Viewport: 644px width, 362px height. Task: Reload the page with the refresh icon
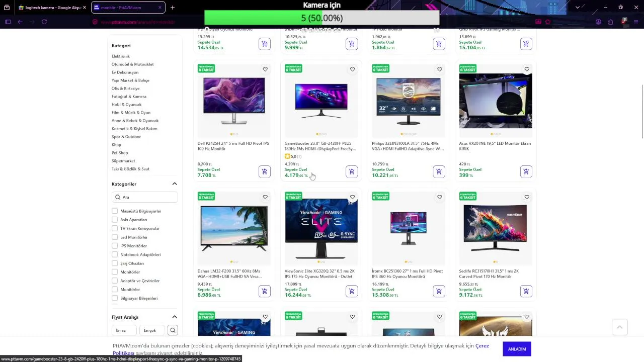tap(44, 22)
